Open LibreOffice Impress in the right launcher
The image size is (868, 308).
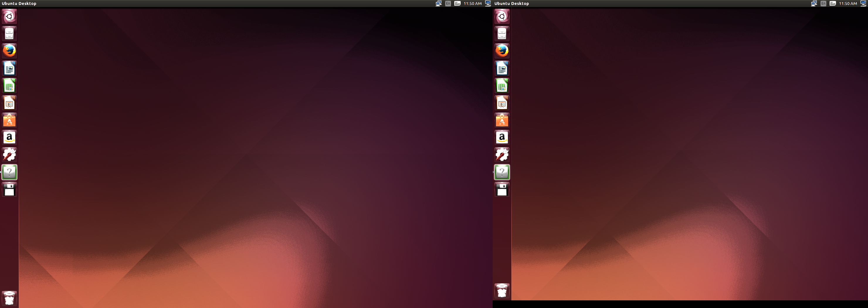[502, 103]
